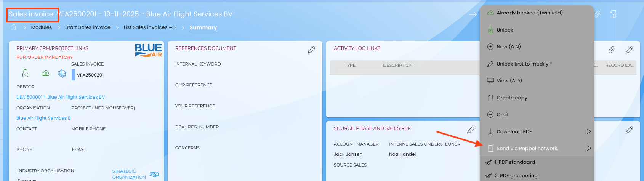Click the paperclip icon in the top header
Screen dimensions: 644x181
click(x=598, y=14)
